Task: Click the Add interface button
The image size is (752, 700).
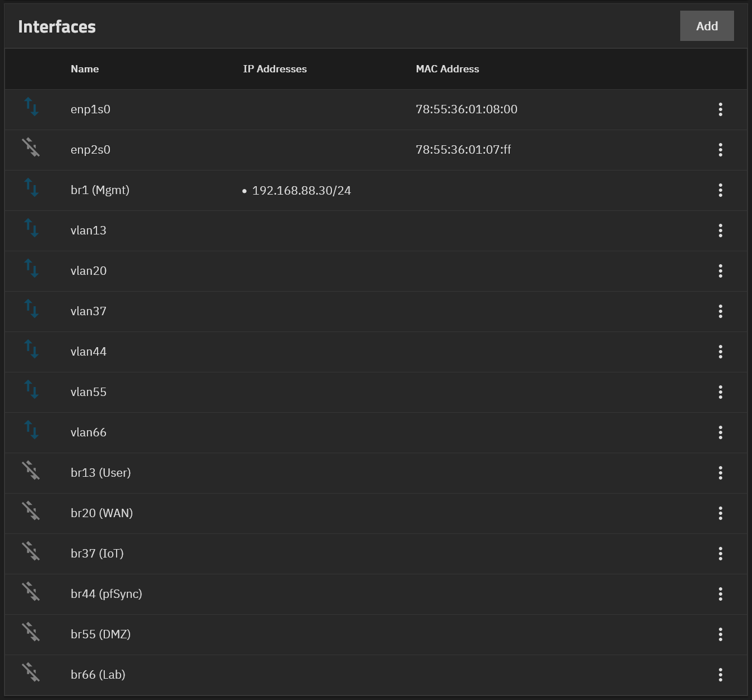Action: coord(707,26)
